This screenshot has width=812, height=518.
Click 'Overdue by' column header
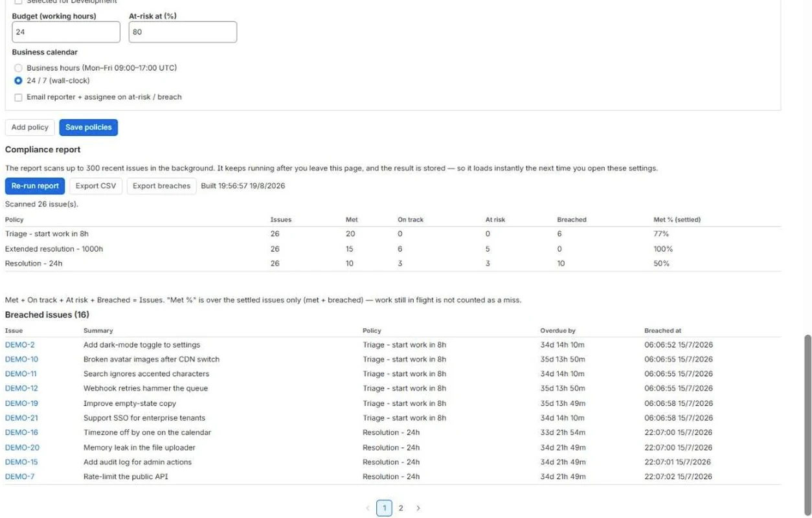tap(558, 331)
